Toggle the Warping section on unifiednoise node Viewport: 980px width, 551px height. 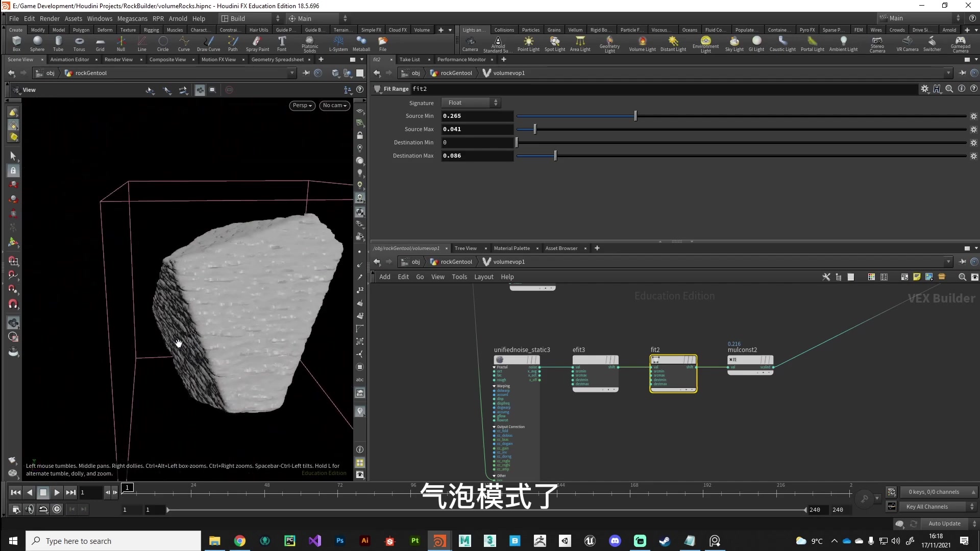pos(494,386)
